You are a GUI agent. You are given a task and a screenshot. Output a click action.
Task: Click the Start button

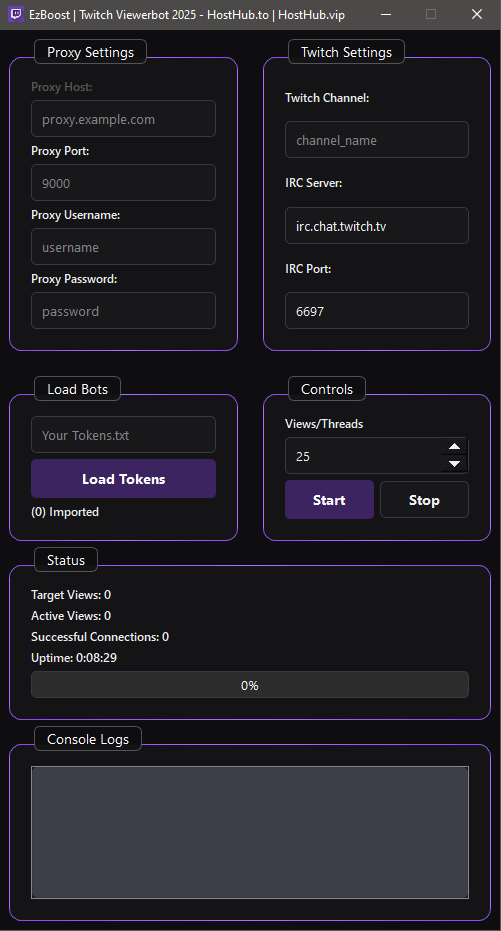pos(329,500)
